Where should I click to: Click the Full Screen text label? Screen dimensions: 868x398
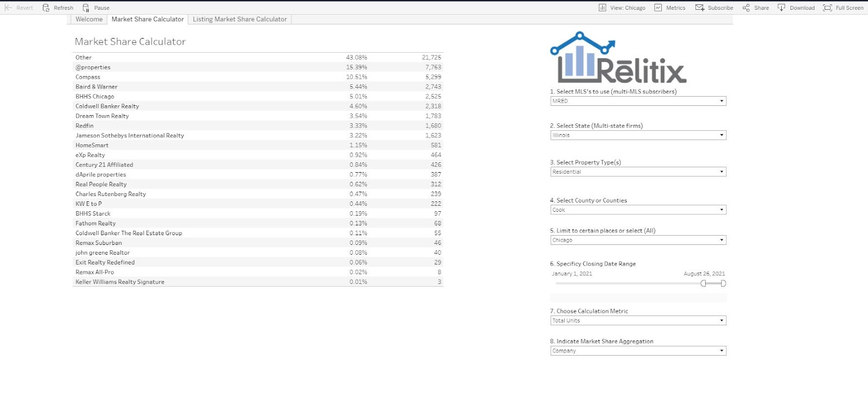click(850, 8)
